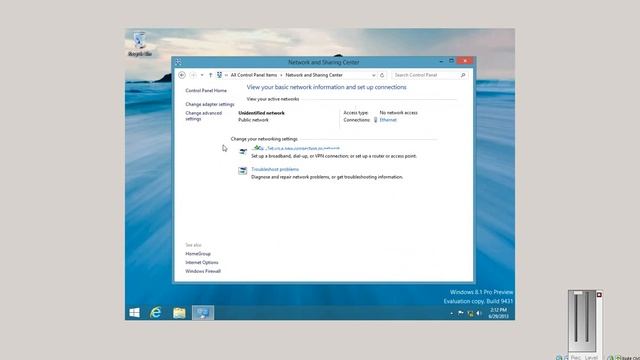Click the control panel icon in the address bar
Screen dimensions: 640x360
[x=220, y=75]
